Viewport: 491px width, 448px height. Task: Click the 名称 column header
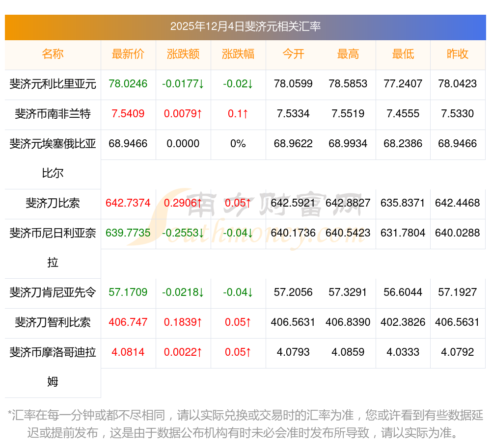(53, 54)
